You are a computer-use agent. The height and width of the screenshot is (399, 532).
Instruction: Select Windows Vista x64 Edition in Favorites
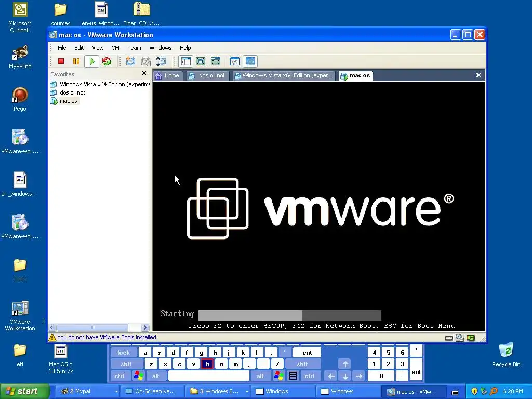tap(100, 84)
